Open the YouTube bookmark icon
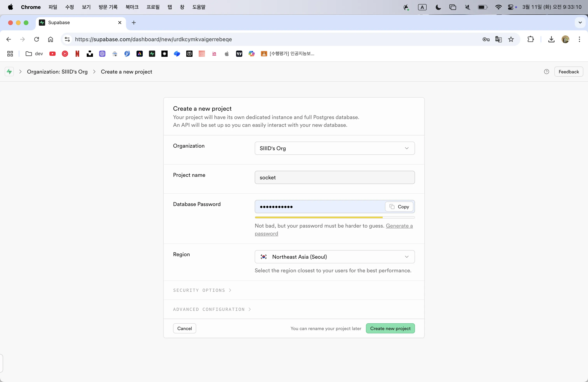 pos(52,54)
